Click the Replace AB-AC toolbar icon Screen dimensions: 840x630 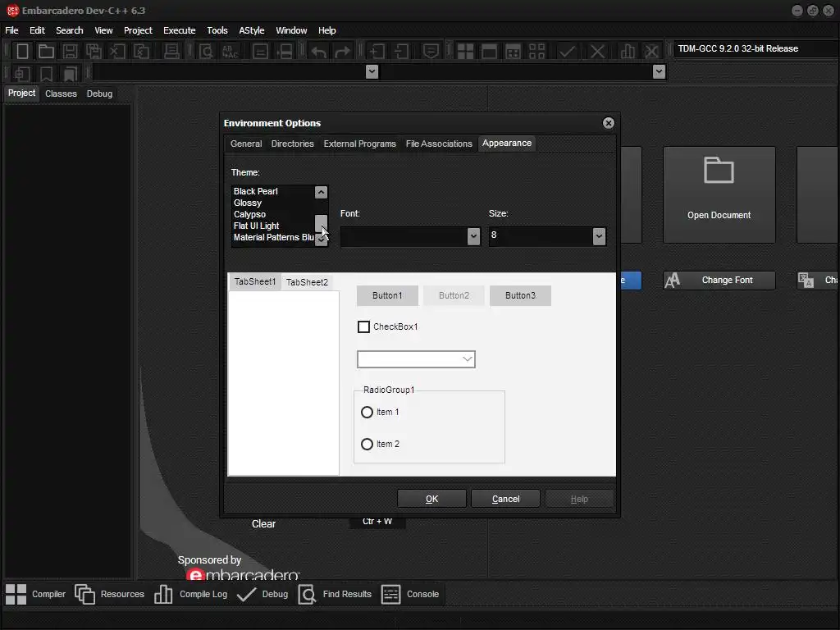(230, 52)
